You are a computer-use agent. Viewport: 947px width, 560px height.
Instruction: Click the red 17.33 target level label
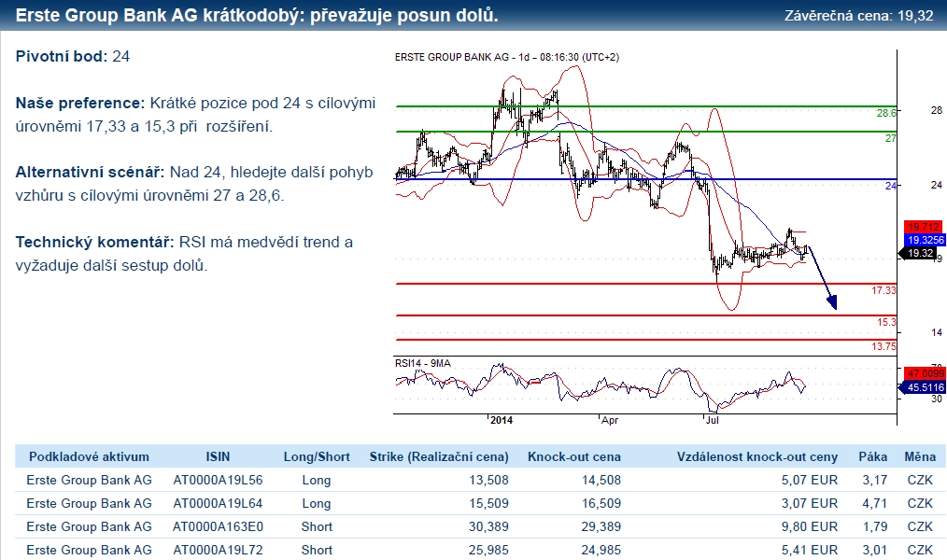(x=883, y=291)
